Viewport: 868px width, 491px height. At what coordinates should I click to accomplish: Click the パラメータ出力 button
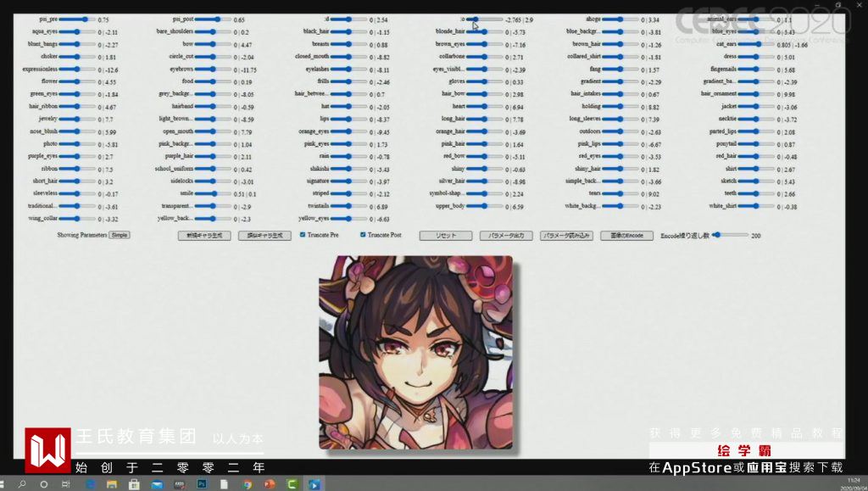(x=506, y=236)
